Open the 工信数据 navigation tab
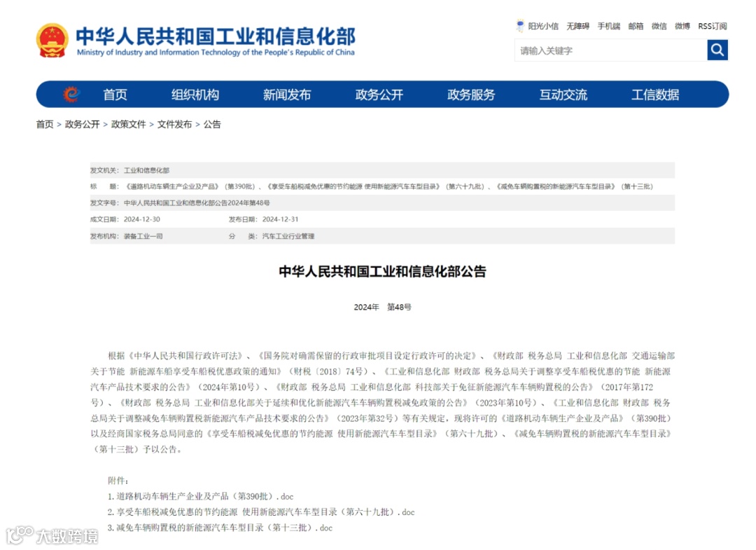 [655, 95]
